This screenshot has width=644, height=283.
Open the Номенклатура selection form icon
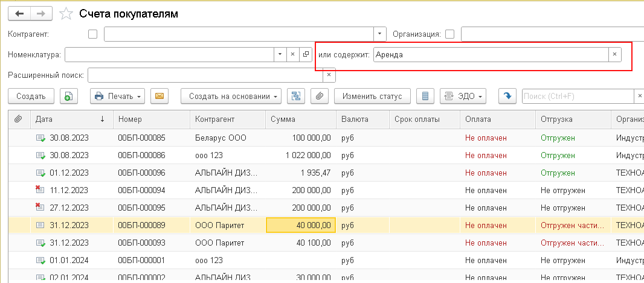click(306, 54)
